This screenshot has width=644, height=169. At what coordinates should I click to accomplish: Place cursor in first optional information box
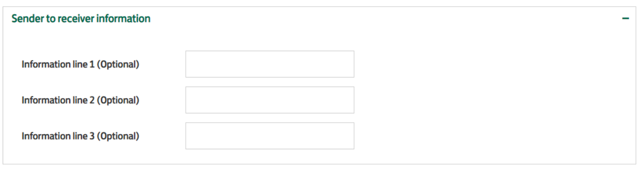coord(270,64)
